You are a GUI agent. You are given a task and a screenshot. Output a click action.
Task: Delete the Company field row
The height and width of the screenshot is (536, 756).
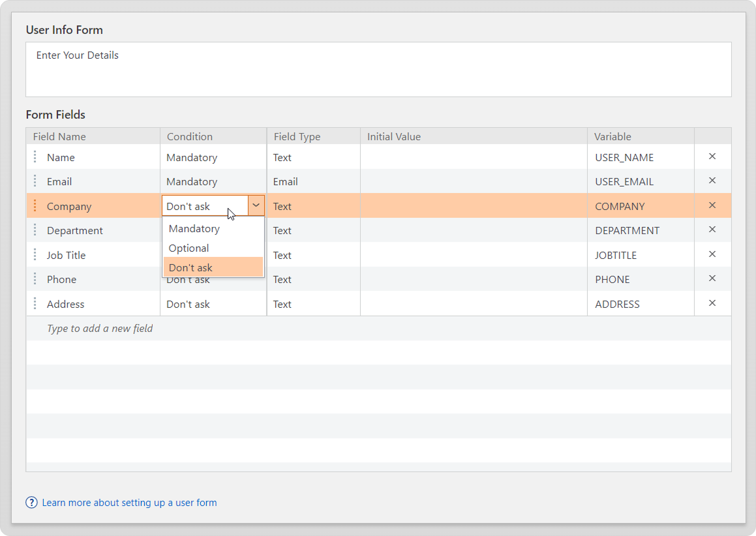[712, 206]
